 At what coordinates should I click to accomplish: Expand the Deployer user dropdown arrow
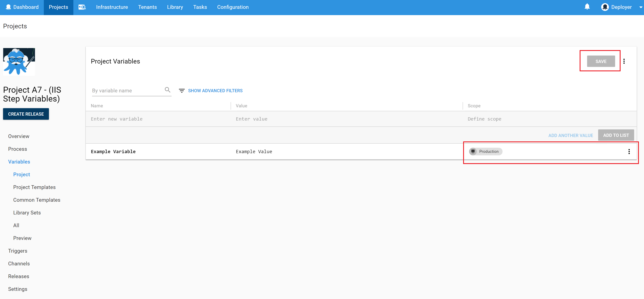coord(640,7)
